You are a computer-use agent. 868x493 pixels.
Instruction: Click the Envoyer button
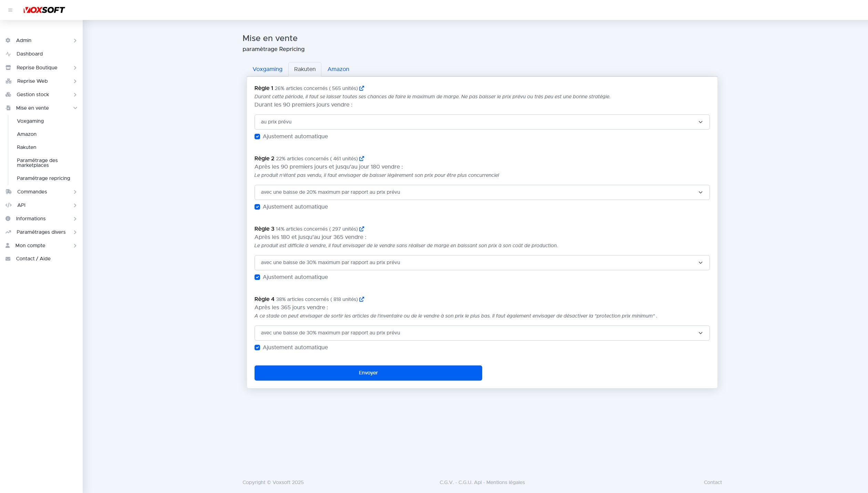(x=368, y=373)
